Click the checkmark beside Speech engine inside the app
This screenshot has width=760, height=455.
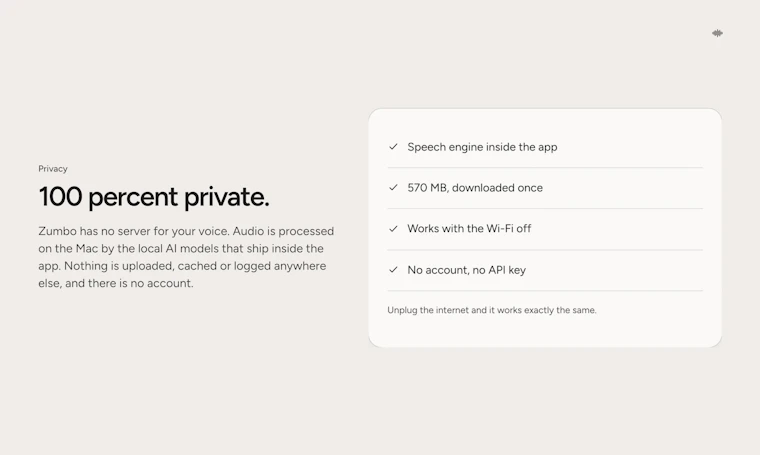393,147
